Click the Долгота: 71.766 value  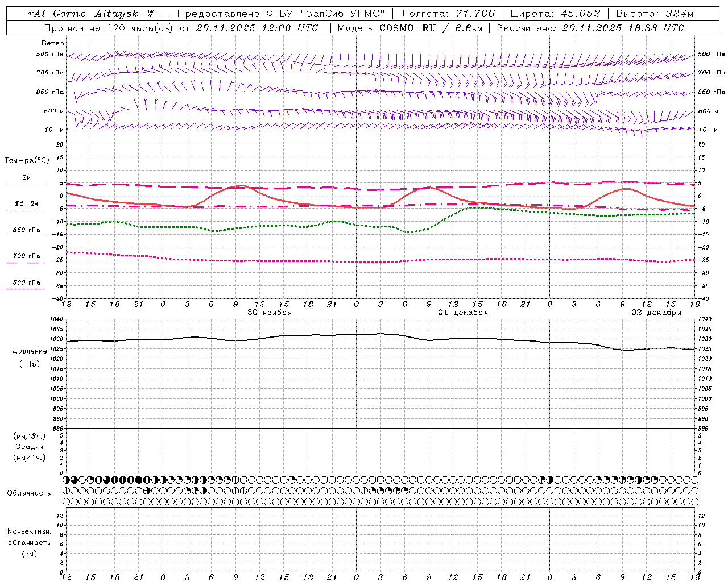[448, 14]
